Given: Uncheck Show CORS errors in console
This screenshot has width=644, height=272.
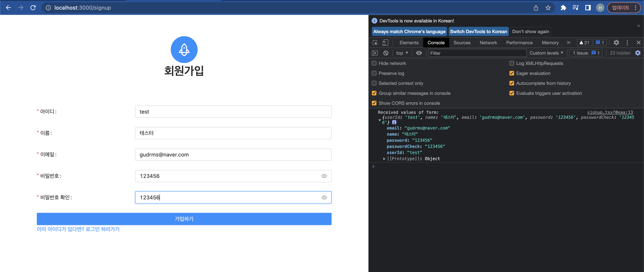Looking at the screenshot, I should click(x=374, y=103).
